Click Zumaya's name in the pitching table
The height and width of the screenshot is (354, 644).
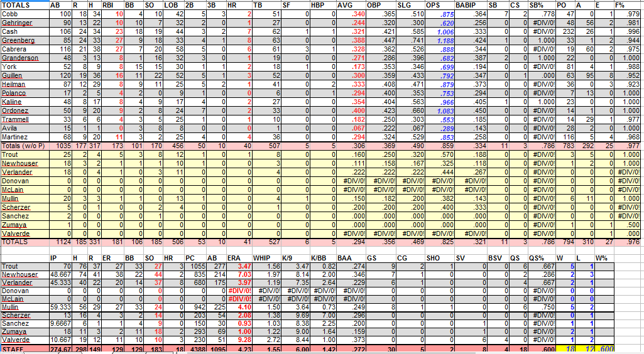(x=25, y=332)
